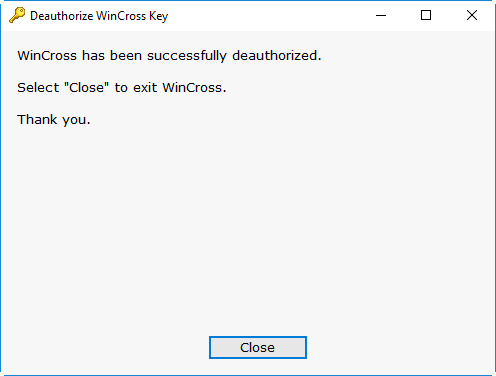This screenshot has height=376, width=496.
Task: Click the word "successfully" in the message
Action: (187, 56)
